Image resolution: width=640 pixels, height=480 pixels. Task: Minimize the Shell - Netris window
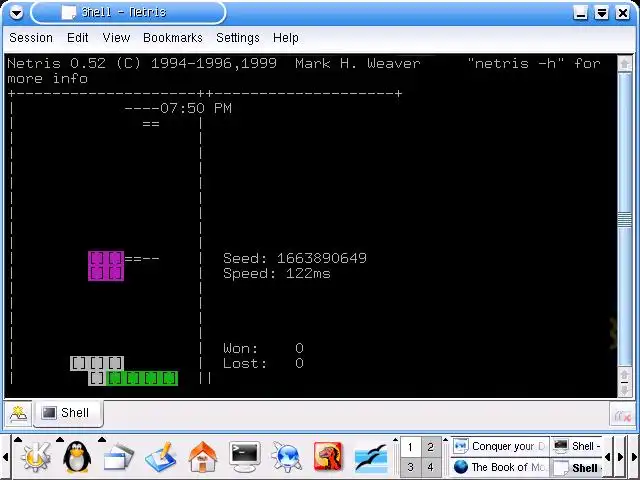click(580, 13)
